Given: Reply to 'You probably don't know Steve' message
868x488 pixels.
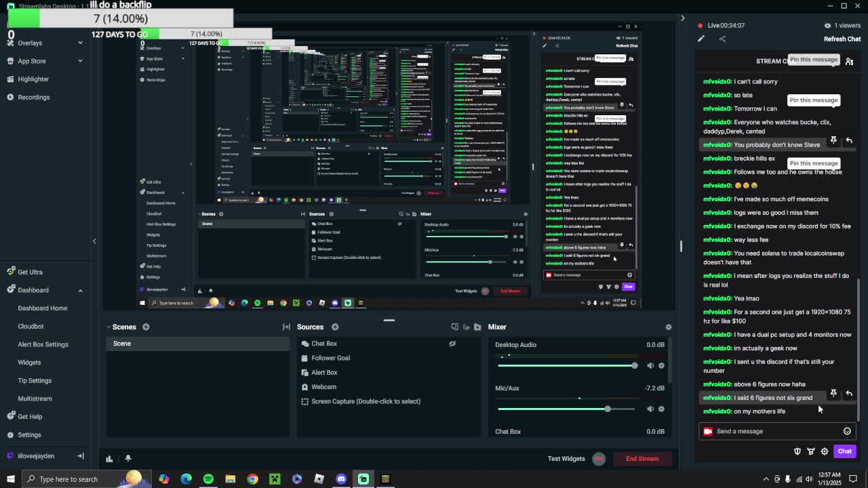Looking at the screenshot, I should [x=849, y=140].
